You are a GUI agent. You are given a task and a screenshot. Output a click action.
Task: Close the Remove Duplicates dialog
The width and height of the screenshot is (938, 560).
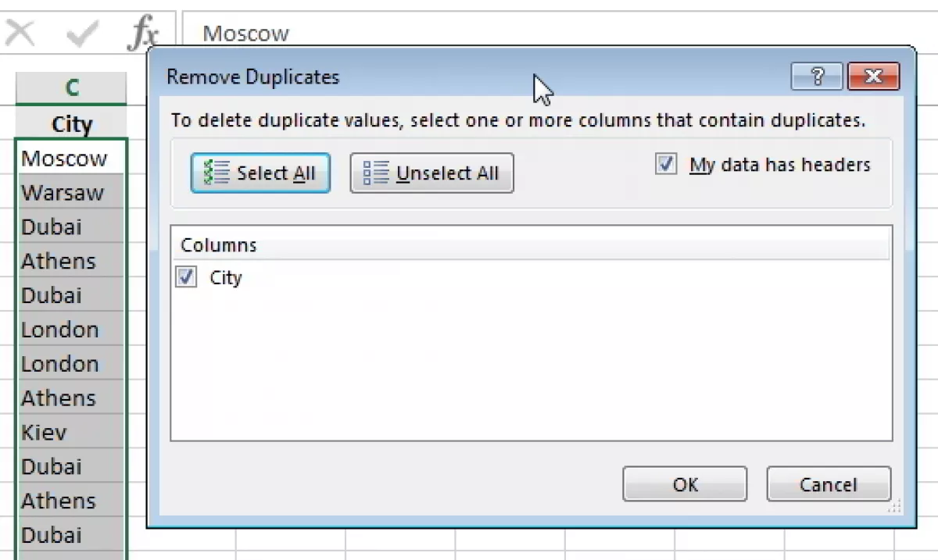[873, 77]
